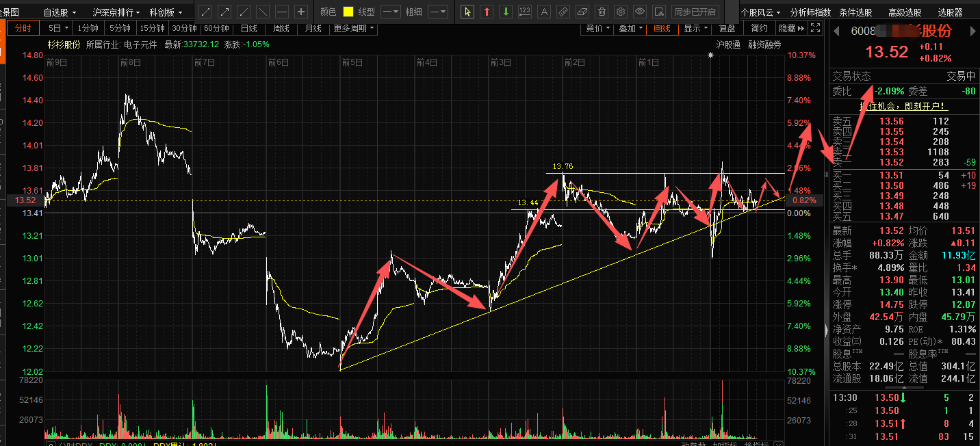Open the 粗细 line thickness dropdown

click(438, 12)
